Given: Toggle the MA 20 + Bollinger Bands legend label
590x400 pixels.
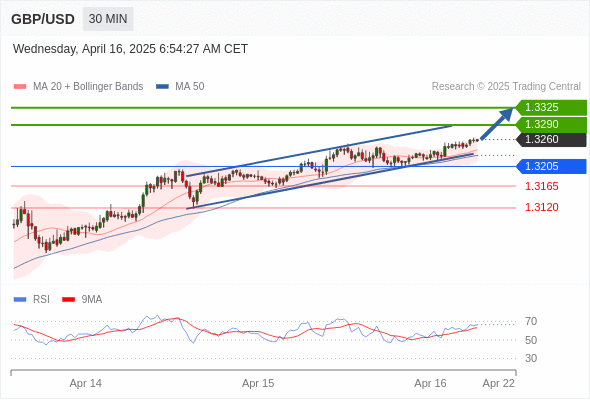Looking at the screenshot, I should tap(88, 87).
